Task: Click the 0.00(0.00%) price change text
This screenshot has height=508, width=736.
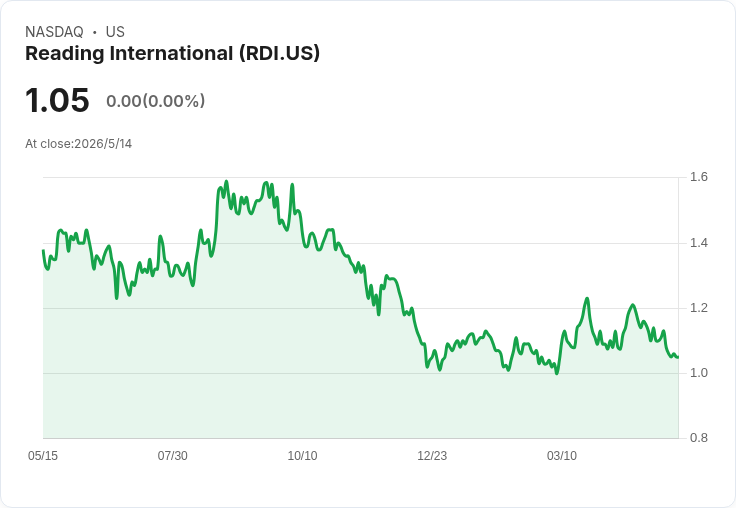Action: (x=155, y=101)
